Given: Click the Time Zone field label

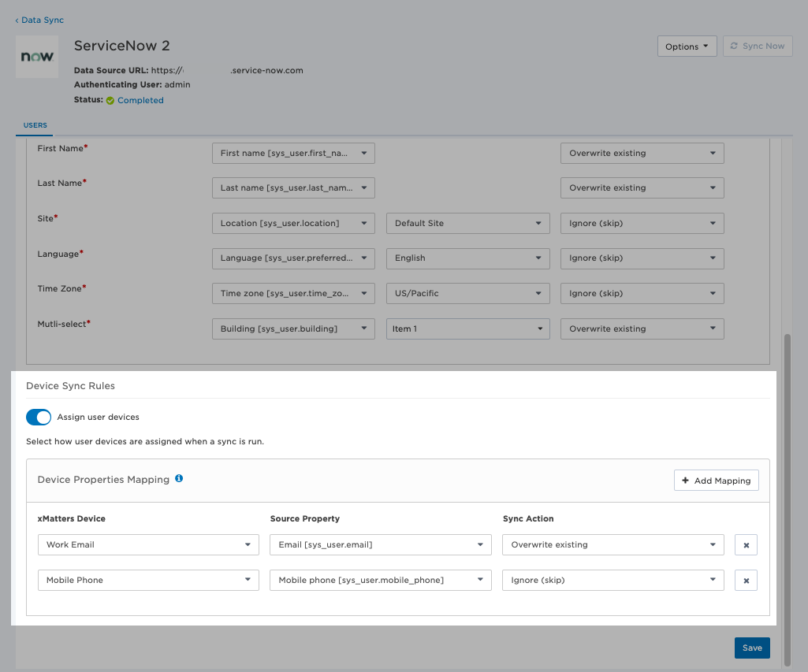Looking at the screenshot, I should 61,289.
